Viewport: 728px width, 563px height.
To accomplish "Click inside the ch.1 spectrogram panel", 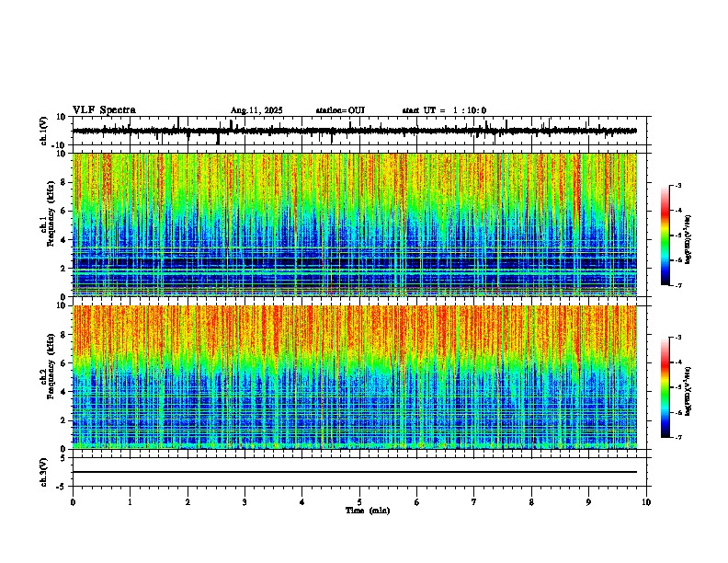I will 355,224.
